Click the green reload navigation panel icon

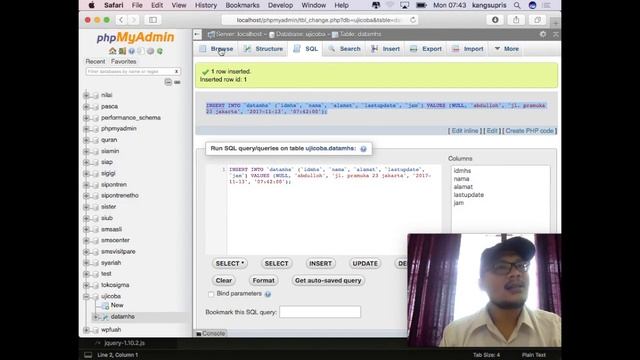pos(160,51)
